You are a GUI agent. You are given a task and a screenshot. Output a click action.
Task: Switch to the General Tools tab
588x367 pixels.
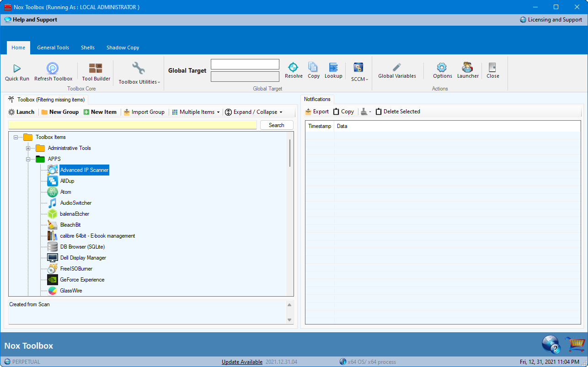[53, 48]
